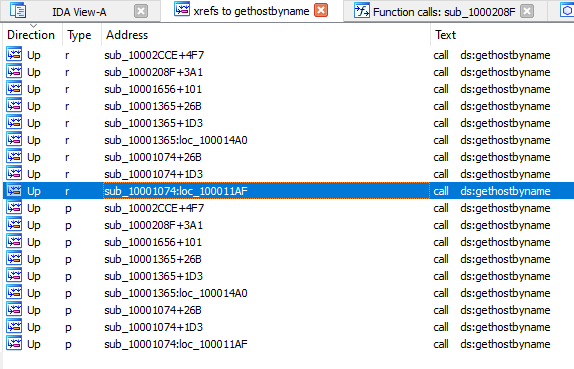Select sub_10001365:loc_100014A0 in type p row
Viewport: 574px width, 369px height.
(176, 293)
